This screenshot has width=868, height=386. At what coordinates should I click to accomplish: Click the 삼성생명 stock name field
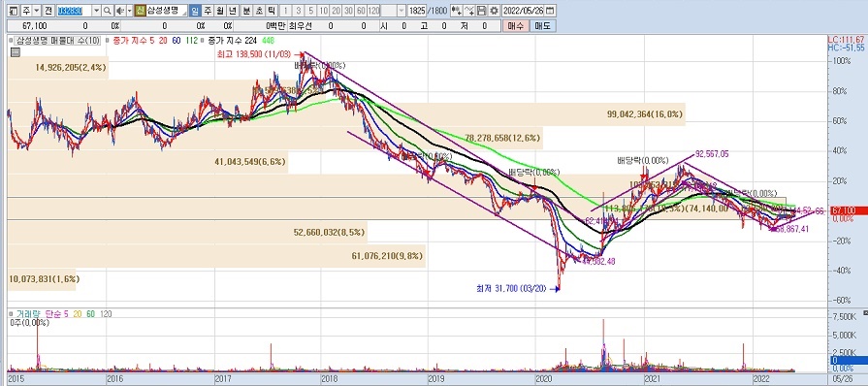pyautogui.click(x=167, y=11)
